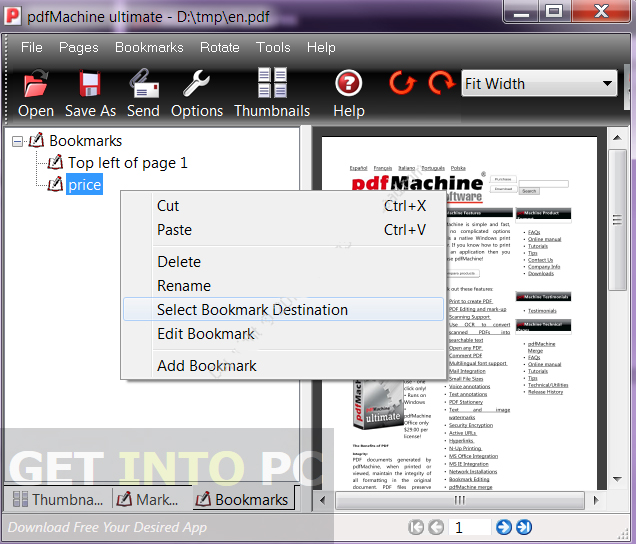
Task: Click the 'Release History' link in the PDF
Action: [x=545, y=392]
